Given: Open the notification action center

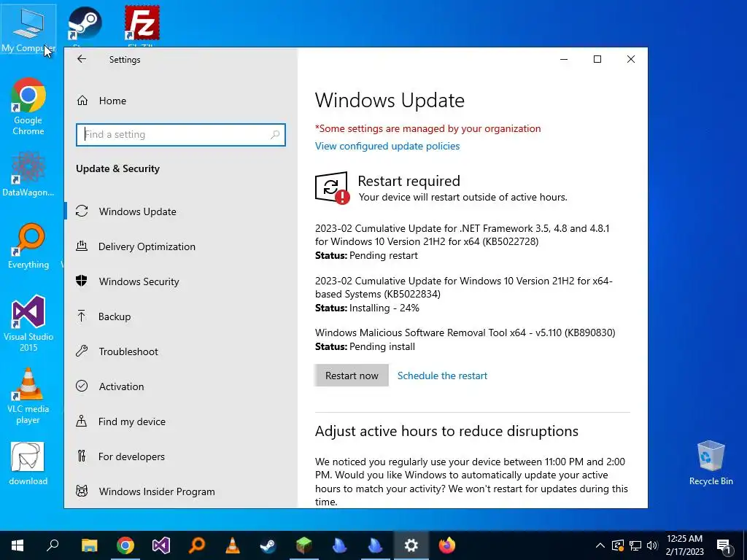Looking at the screenshot, I should (724, 545).
